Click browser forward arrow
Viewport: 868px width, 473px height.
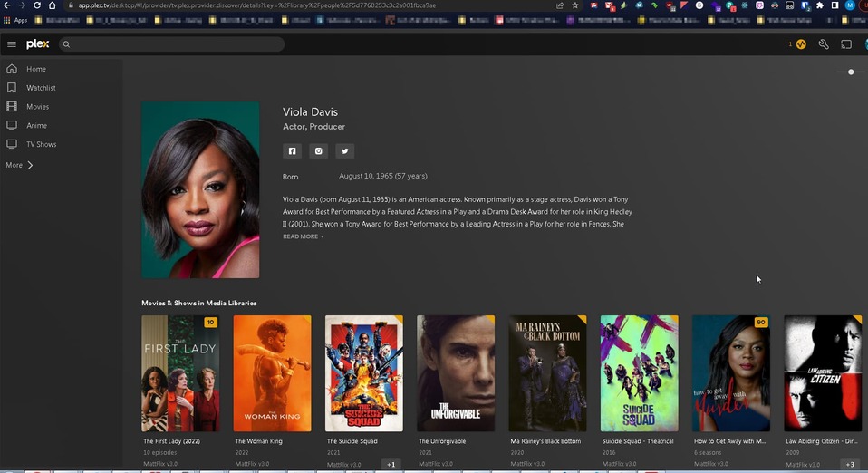[x=22, y=5]
